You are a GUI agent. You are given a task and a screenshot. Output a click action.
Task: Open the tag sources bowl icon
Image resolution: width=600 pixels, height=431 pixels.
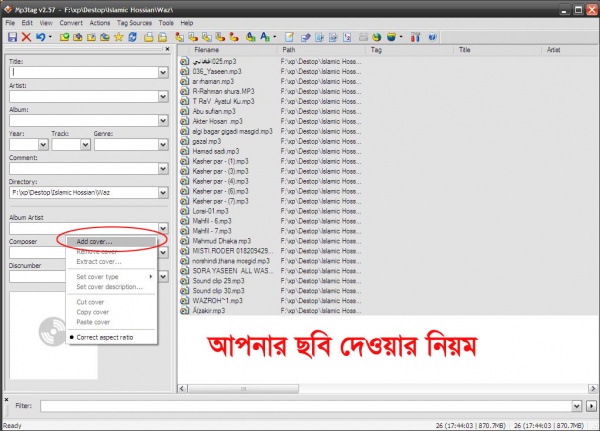pos(391,37)
